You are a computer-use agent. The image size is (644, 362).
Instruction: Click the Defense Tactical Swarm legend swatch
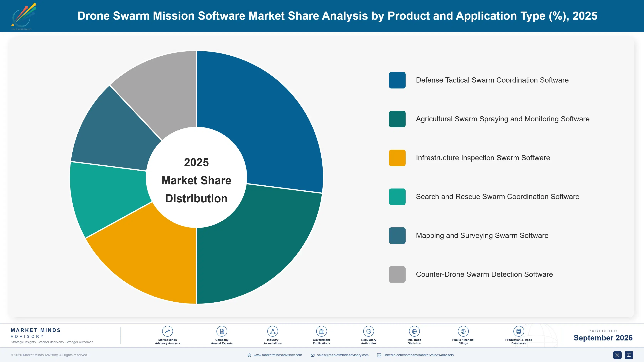click(397, 80)
